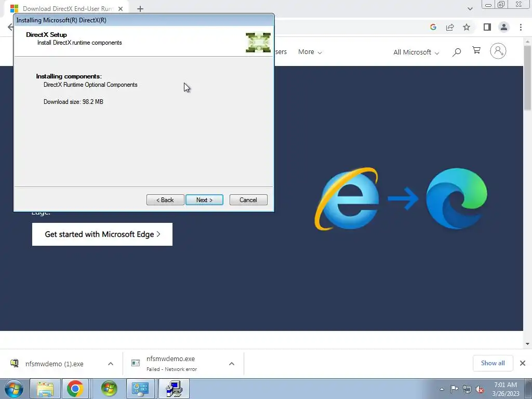Show all downloads
The width and height of the screenshot is (532, 399).
(493, 363)
